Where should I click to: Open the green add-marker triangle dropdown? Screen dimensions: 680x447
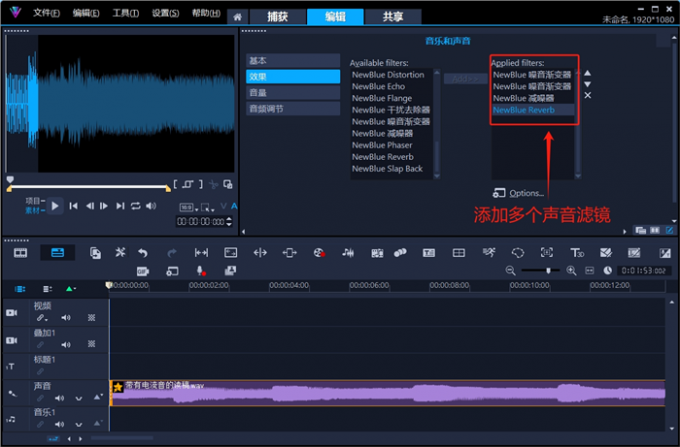71,289
